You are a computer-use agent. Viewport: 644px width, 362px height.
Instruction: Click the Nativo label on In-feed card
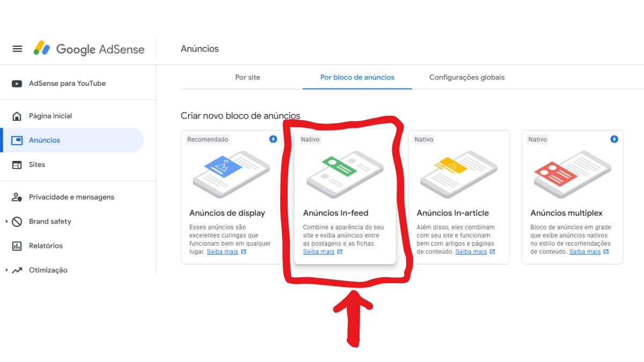[310, 139]
